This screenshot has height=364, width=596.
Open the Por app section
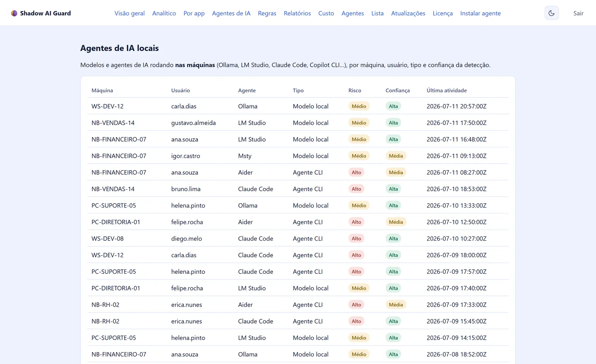[x=194, y=13]
